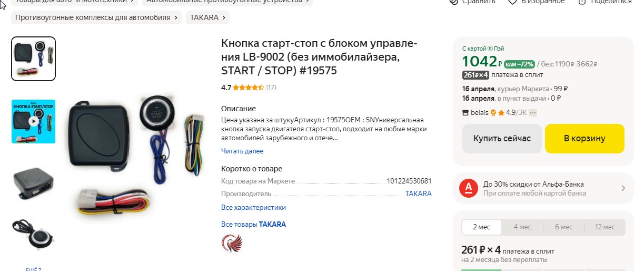Click the В корзину button
644x271 pixels.
[x=584, y=139]
